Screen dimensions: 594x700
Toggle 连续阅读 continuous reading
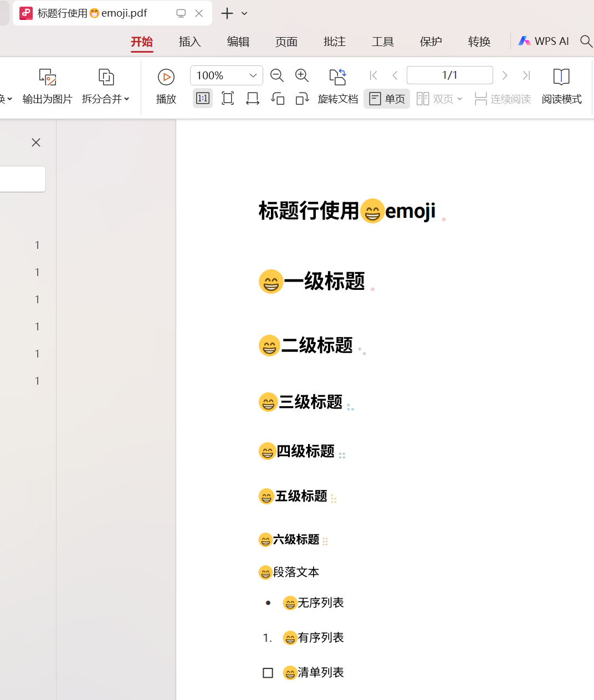coord(503,99)
